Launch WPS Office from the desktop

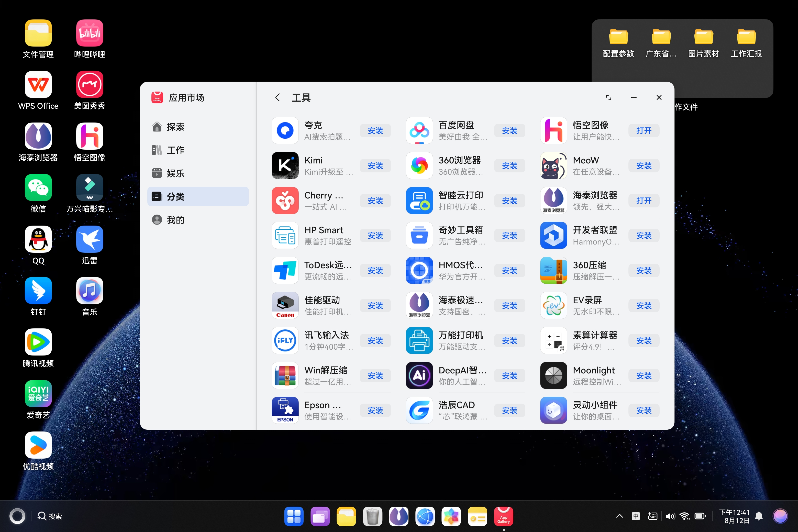click(x=38, y=91)
